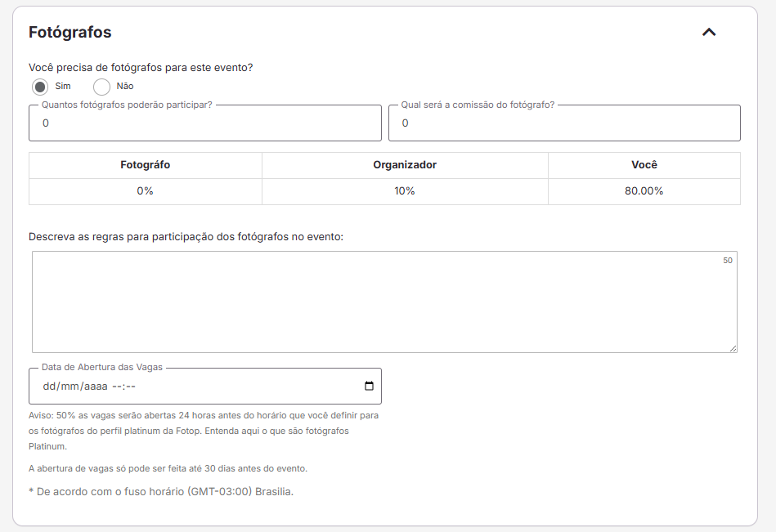The image size is (776, 532).
Task: Click the 0% photographer commission cell
Action: pyautogui.click(x=146, y=191)
